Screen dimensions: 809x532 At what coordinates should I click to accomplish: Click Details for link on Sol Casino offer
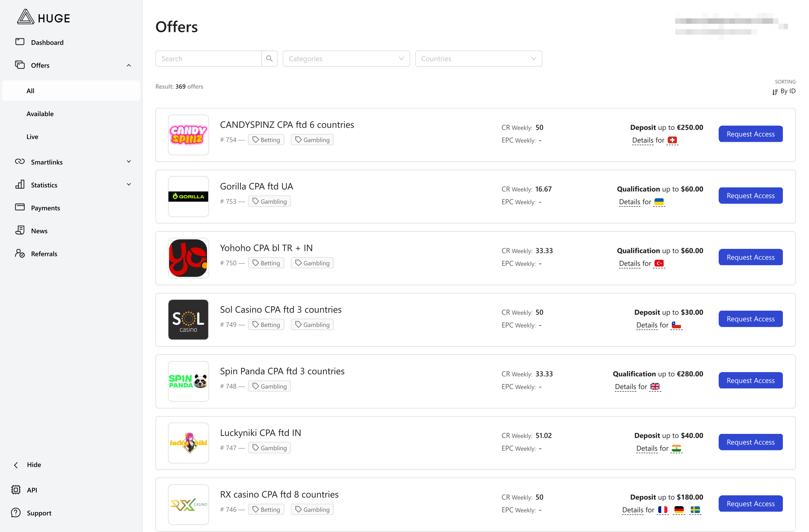652,325
